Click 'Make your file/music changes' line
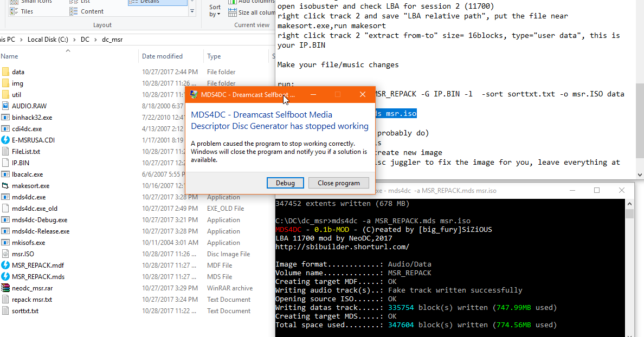This screenshot has height=337, width=644. (338, 65)
